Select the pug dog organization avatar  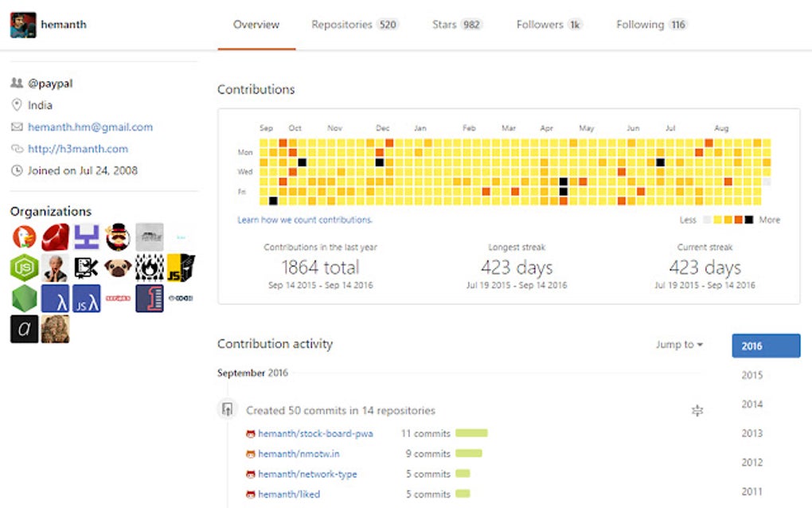tap(119, 267)
